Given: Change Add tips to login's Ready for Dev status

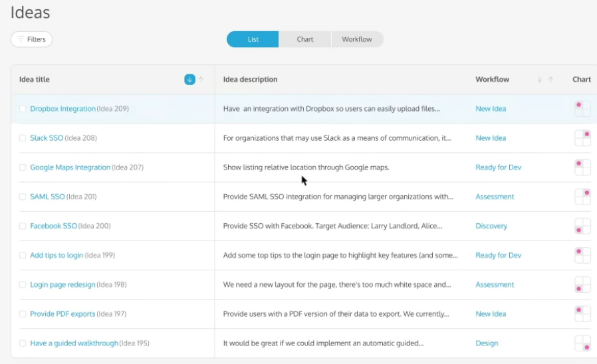Looking at the screenshot, I should coord(499,255).
